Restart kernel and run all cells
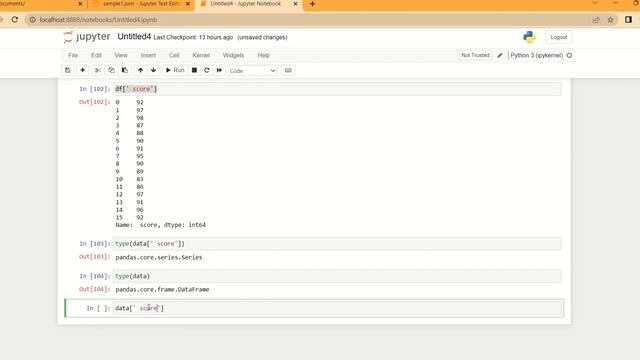640x360 pixels. point(219,70)
